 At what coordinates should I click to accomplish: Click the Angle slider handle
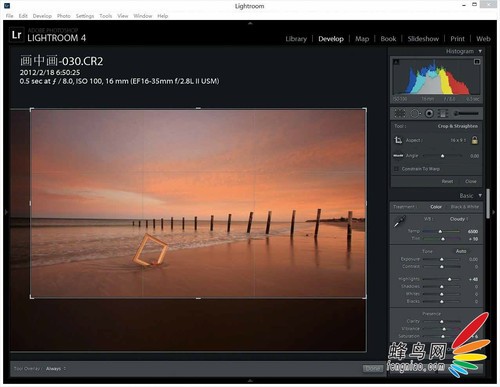pyautogui.click(x=442, y=156)
